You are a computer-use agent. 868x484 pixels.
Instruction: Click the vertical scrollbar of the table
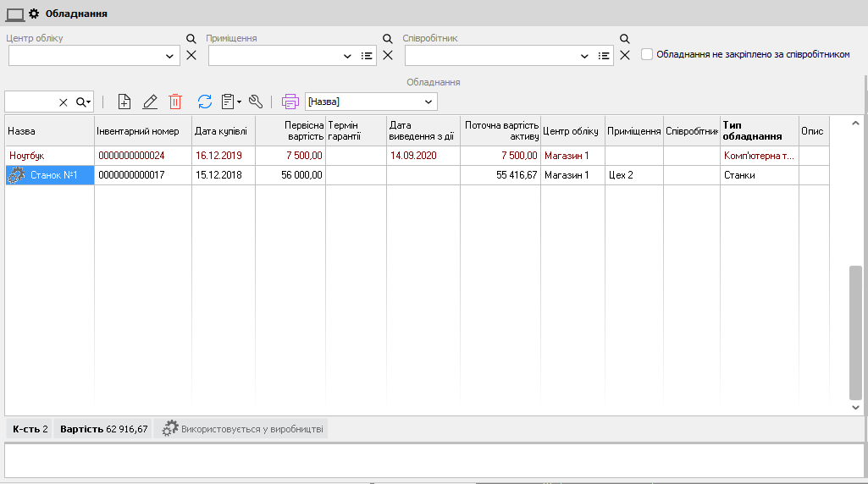(x=855, y=332)
